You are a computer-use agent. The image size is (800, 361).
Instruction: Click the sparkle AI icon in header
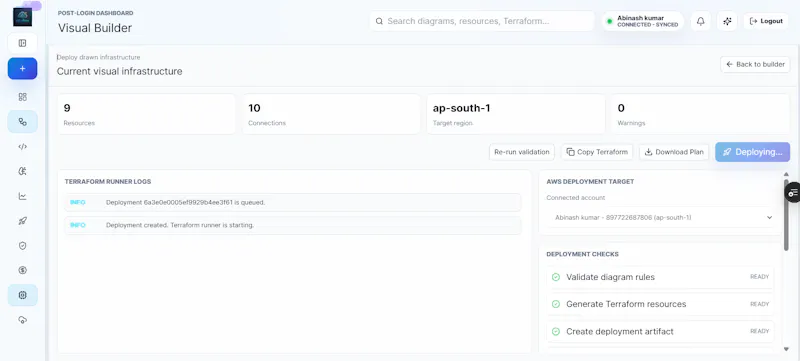[728, 21]
